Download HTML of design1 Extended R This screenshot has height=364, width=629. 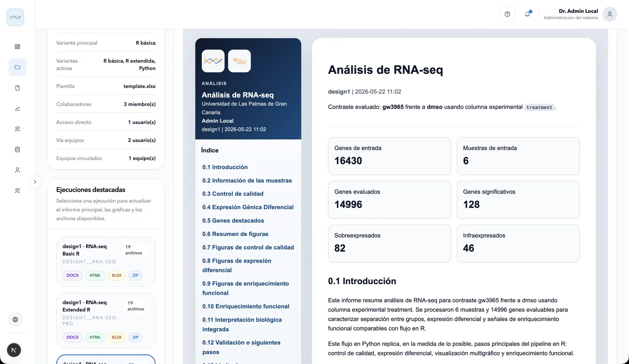coord(95,337)
